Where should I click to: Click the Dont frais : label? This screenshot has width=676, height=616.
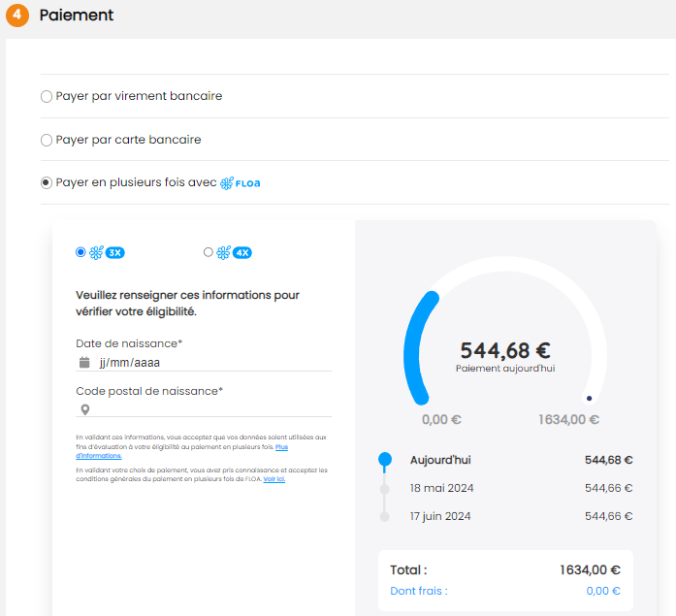pos(419,591)
